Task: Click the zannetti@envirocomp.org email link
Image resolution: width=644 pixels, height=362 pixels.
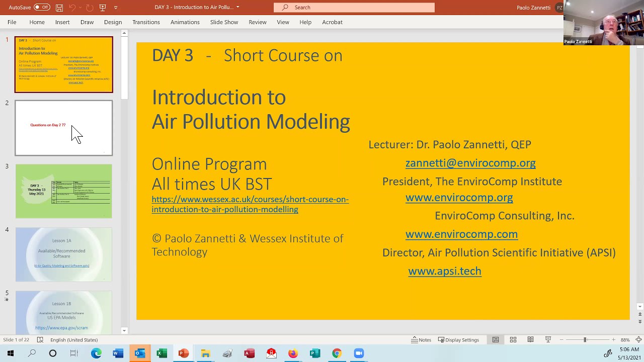Action: (470, 163)
